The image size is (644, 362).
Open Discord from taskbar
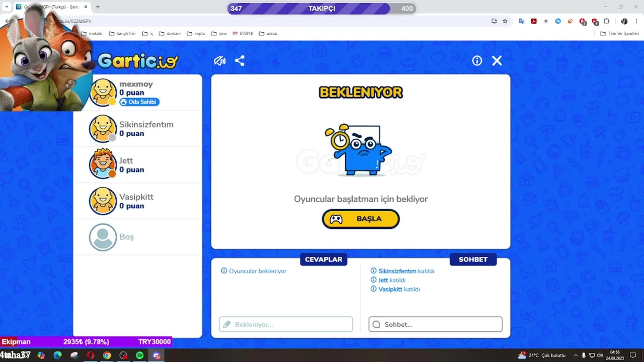[x=156, y=355]
